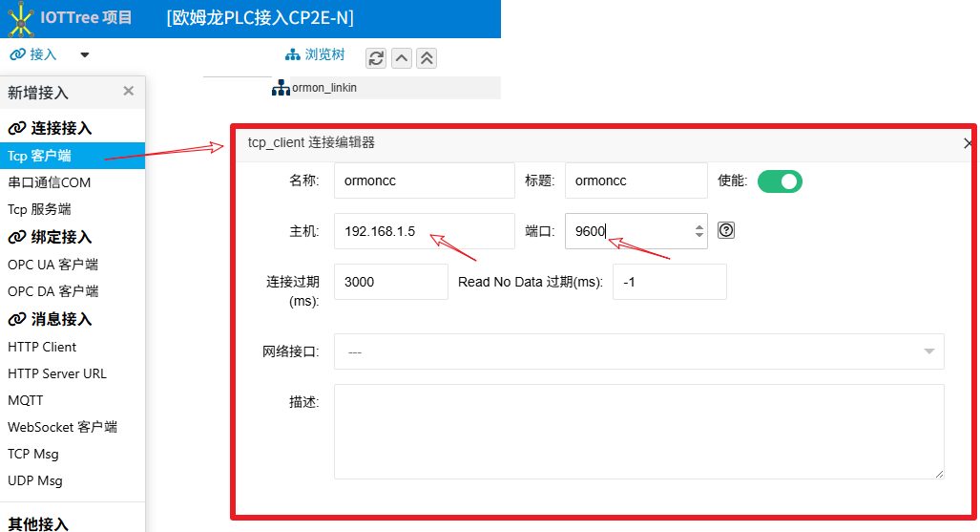Image resolution: width=980 pixels, height=532 pixels.
Task: Click the 连接过期 timeout field
Action: 391,283
